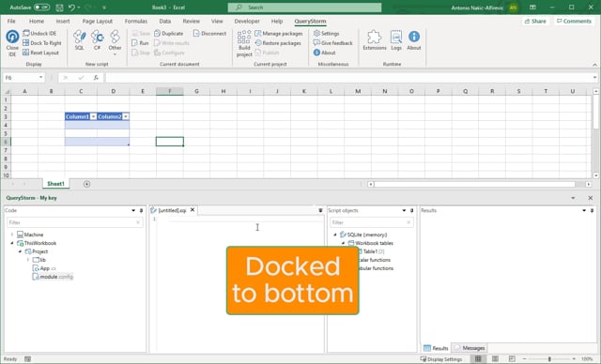This screenshot has width=601, height=364.
Task: Click Dock To Right
Action: pos(42,43)
